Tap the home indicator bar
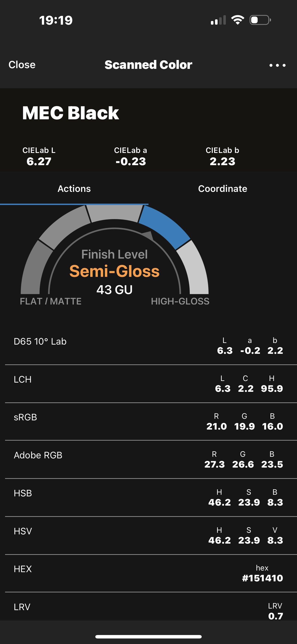 pos(148,636)
